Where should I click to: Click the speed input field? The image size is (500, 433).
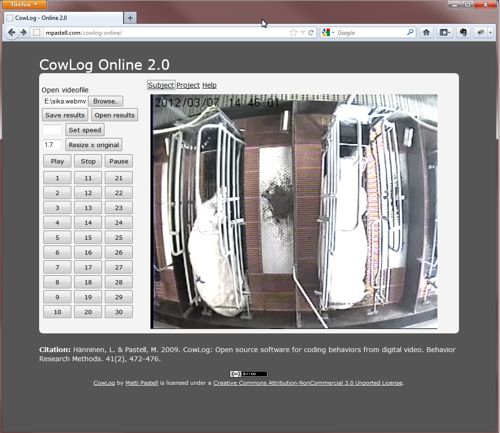click(52, 130)
